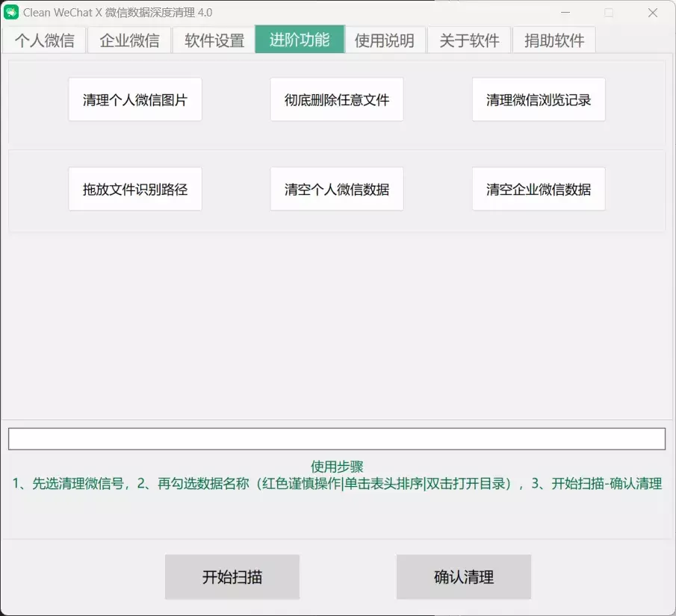The height and width of the screenshot is (616, 676).
Task: Click 拖放文件识别路径 button
Action: (135, 189)
